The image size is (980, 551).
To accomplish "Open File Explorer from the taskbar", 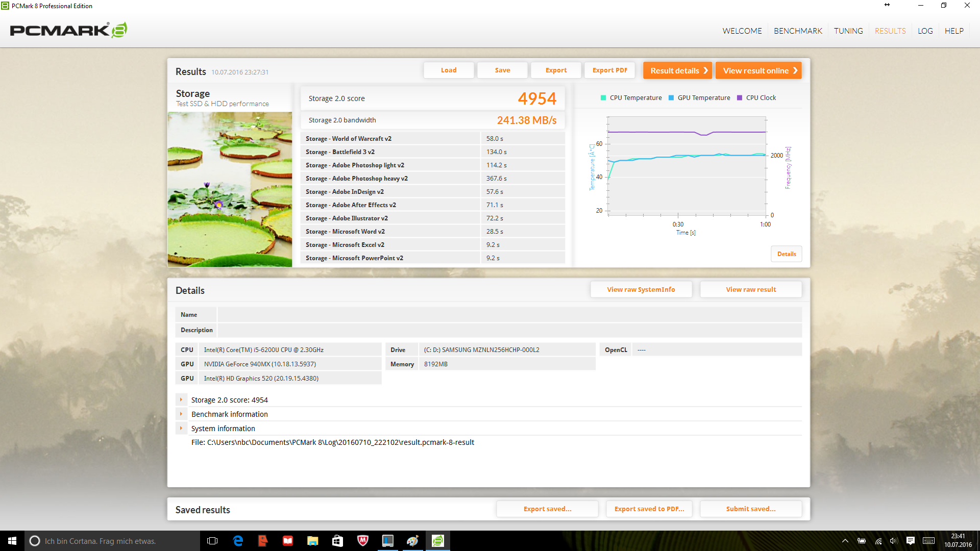I will pos(313,541).
